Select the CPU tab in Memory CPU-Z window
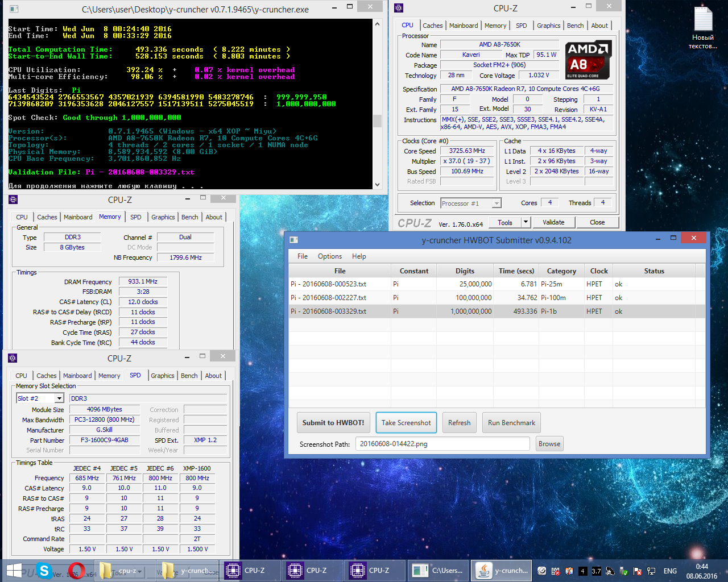 [22, 217]
